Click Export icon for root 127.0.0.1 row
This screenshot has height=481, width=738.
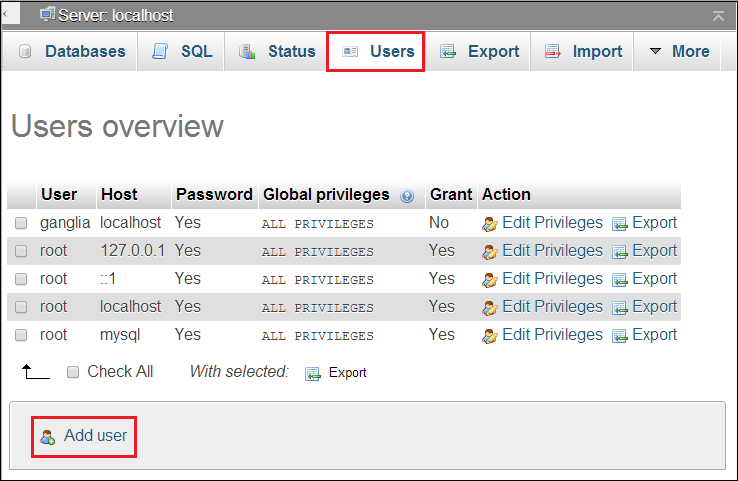click(619, 252)
